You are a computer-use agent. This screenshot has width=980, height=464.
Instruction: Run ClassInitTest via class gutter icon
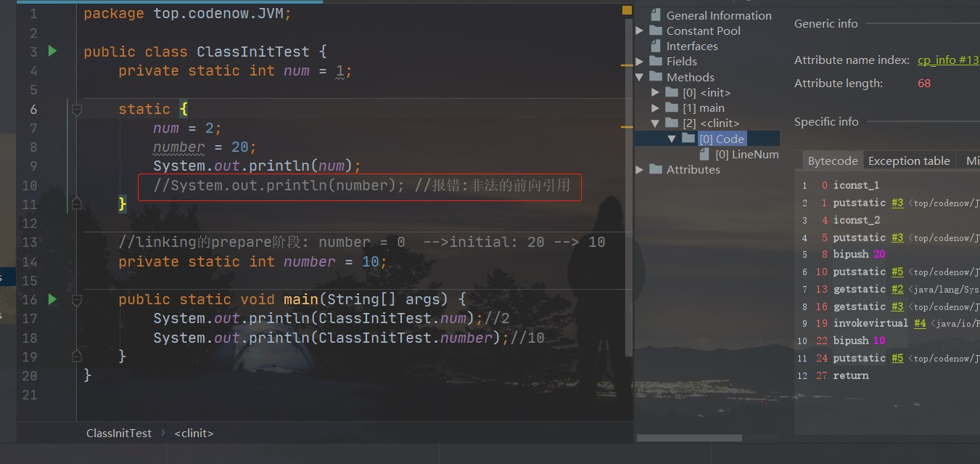coord(52,51)
